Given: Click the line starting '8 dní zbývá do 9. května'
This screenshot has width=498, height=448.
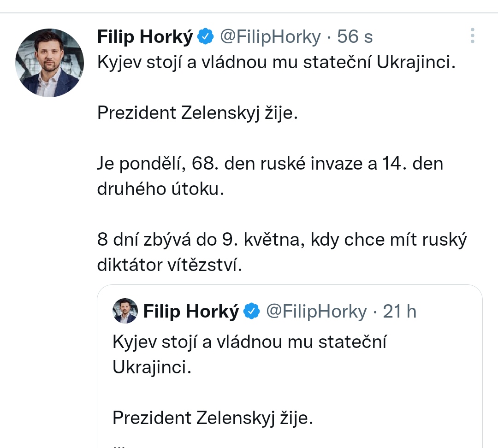Looking at the screenshot, I should pyautogui.click(x=282, y=240).
